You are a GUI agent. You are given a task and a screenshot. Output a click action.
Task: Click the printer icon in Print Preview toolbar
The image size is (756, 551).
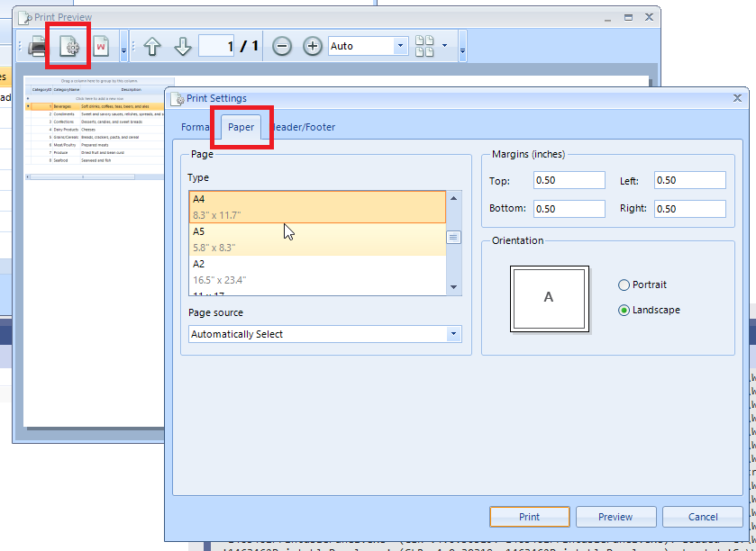pos(37,47)
